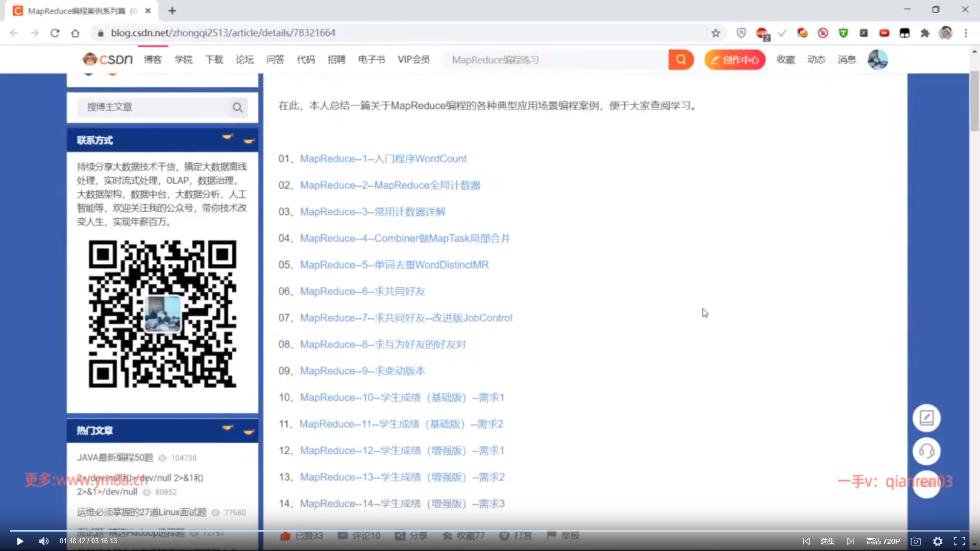The width and height of the screenshot is (980, 551).
Task: Open the 下载 navigation menu item
Action: [x=214, y=60]
